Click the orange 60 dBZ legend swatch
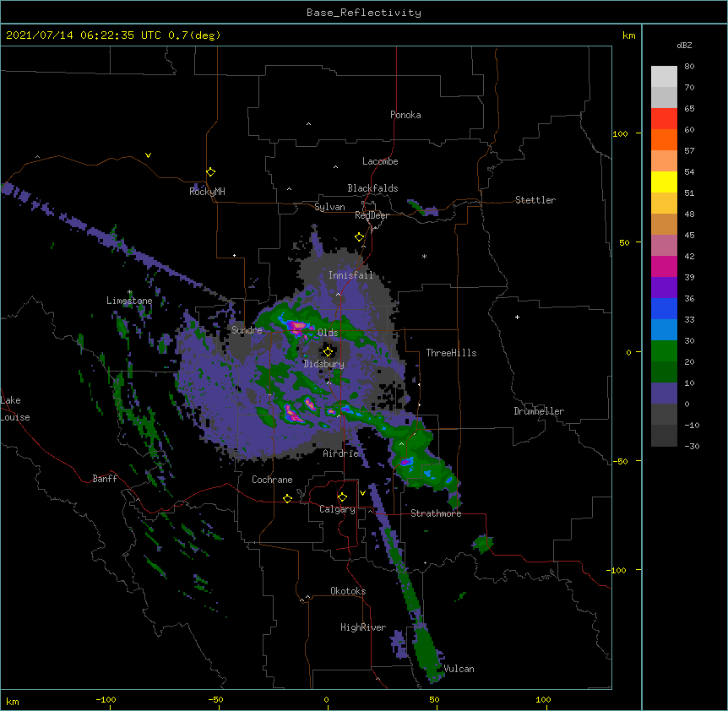This screenshot has width=728, height=711. tap(664, 139)
